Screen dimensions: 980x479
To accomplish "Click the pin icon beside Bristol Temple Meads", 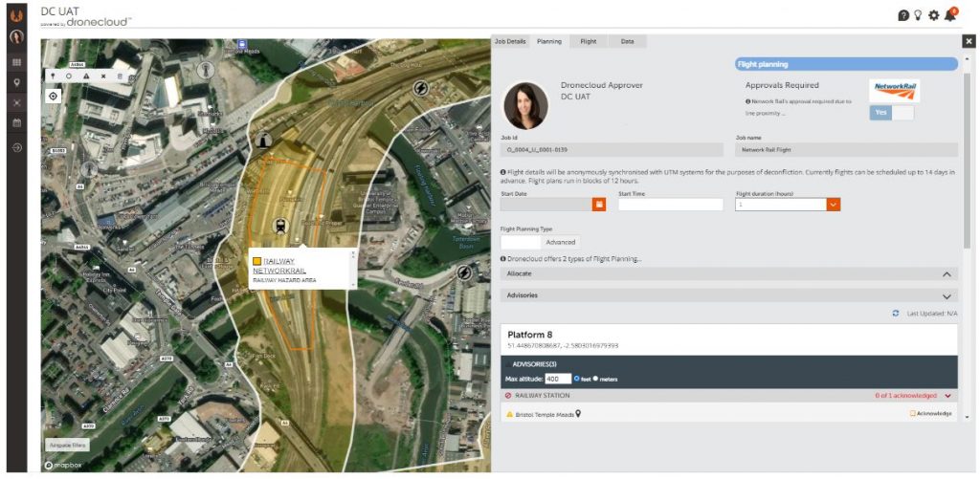I will (x=578, y=413).
